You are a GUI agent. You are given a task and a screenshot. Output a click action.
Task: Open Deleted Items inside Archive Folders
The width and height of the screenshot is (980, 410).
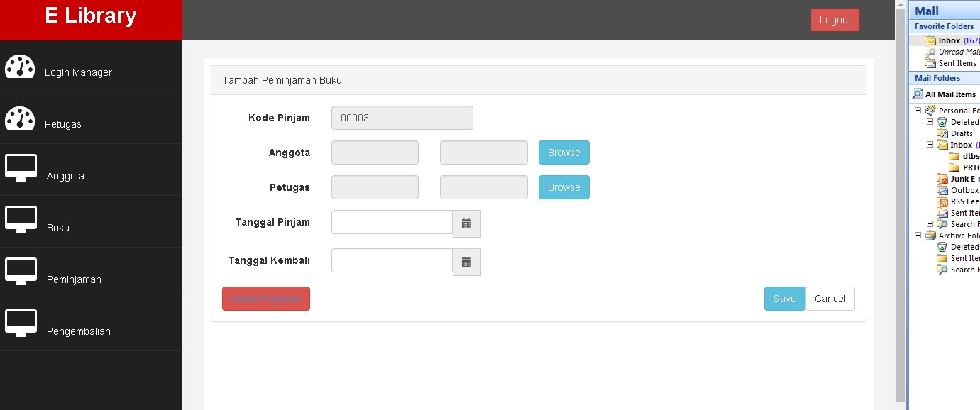[x=958, y=247]
